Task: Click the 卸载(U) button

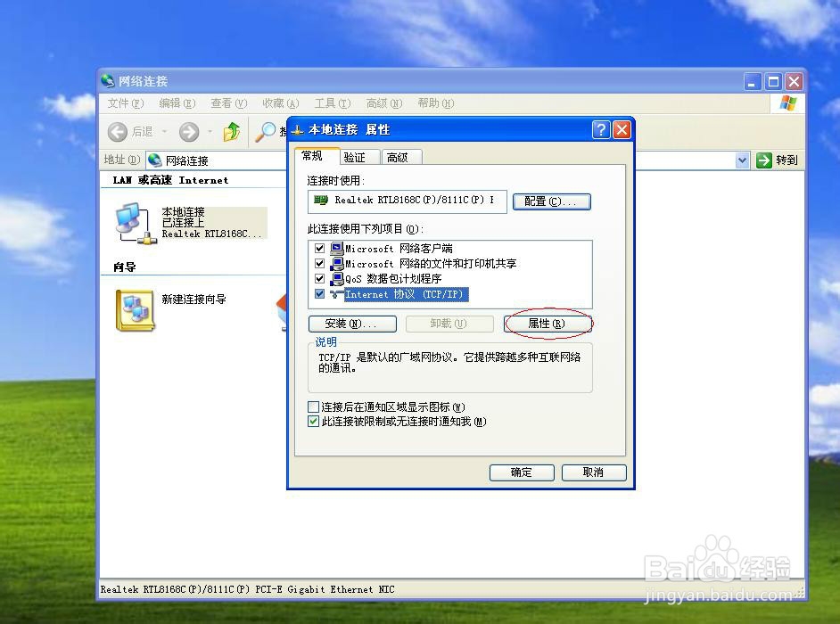Action: tap(449, 324)
